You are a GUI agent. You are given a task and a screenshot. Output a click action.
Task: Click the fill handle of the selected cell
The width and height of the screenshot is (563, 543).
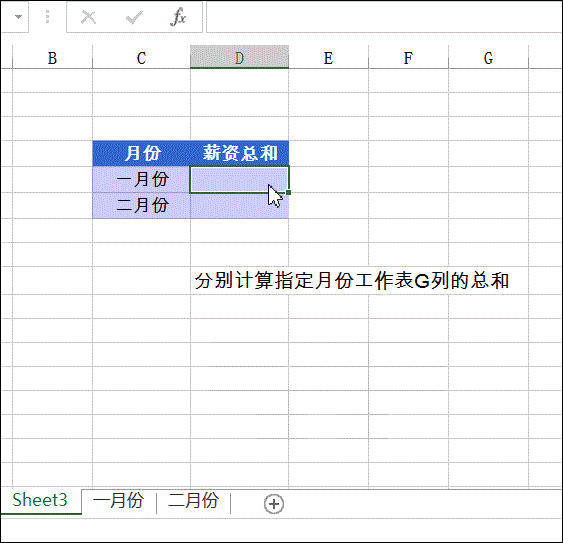pos(288,192)
